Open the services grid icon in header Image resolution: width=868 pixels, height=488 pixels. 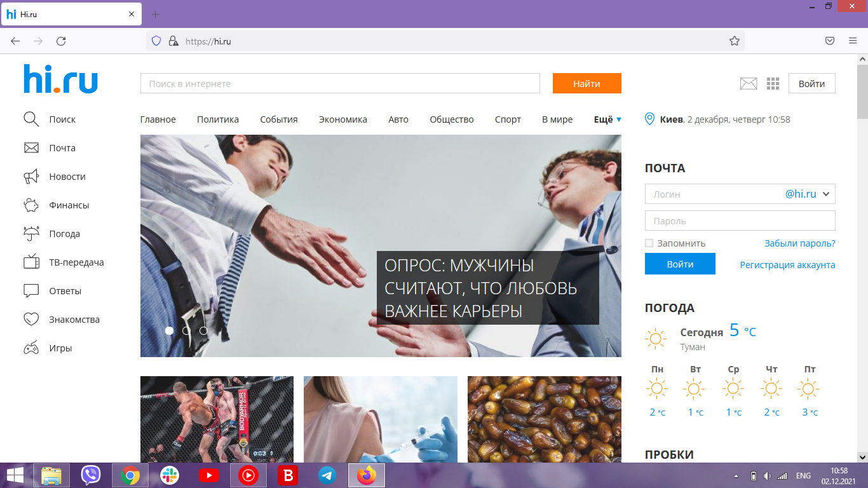point(773,83)
